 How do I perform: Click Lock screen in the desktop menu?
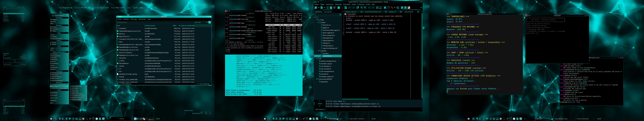[x=54, y=98]
